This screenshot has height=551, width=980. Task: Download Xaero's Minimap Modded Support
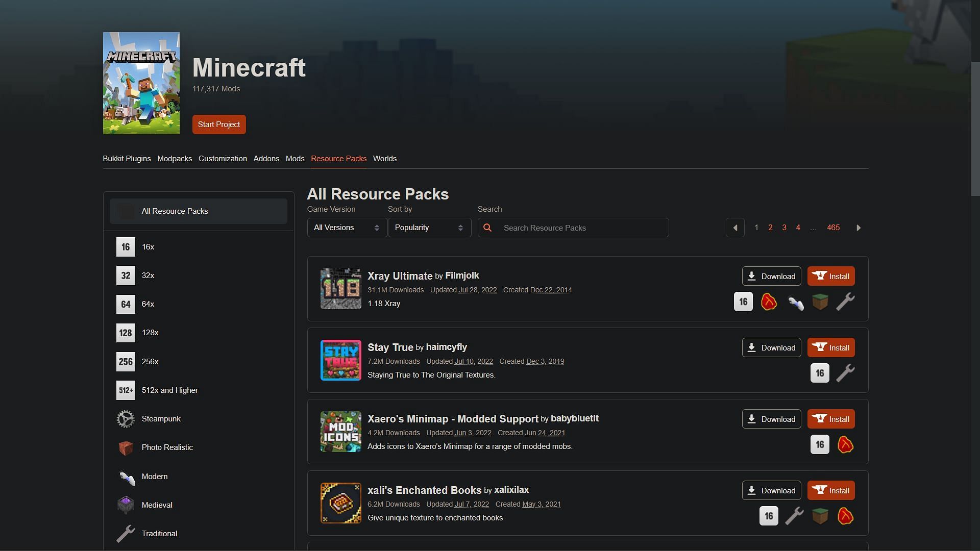(x=771, y=419)
